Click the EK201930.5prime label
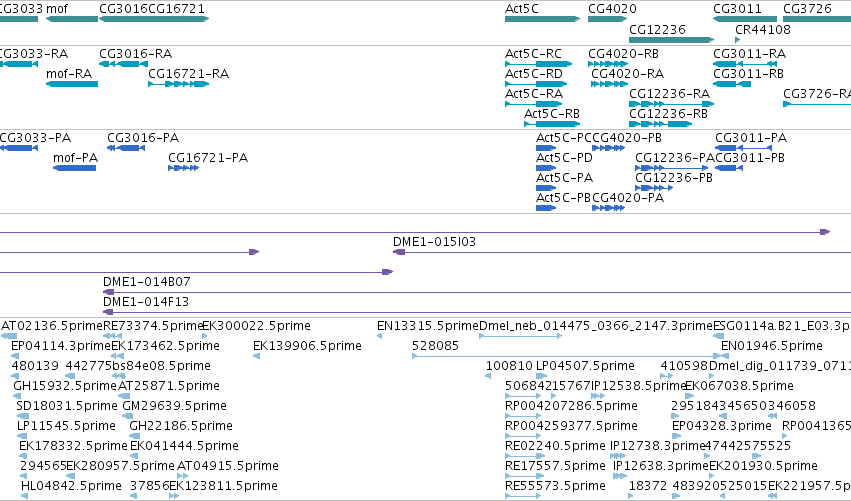Screen dimensions: 851x501 click(763, 466)
